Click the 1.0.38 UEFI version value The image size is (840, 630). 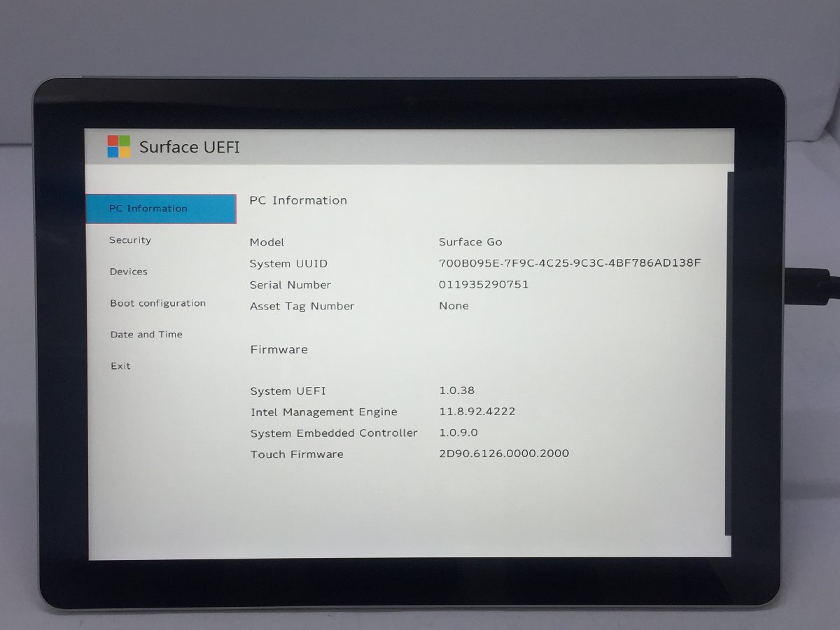(x=456, y=391)
